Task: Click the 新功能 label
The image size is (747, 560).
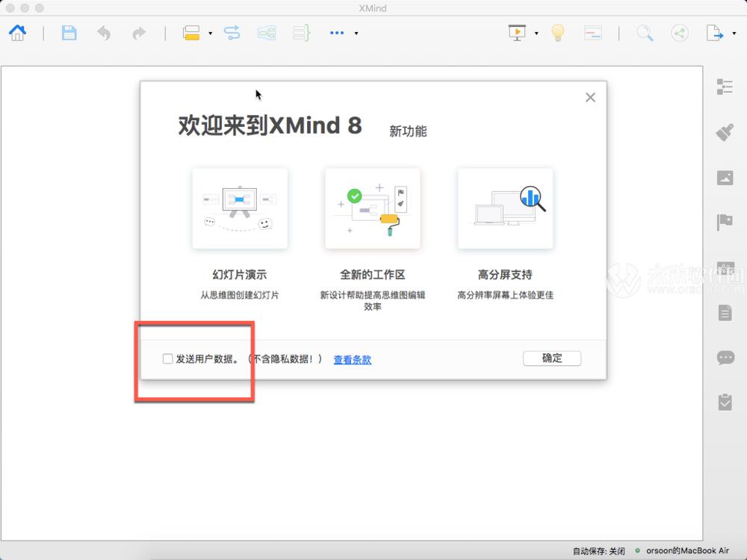Action: click(408, 131)
